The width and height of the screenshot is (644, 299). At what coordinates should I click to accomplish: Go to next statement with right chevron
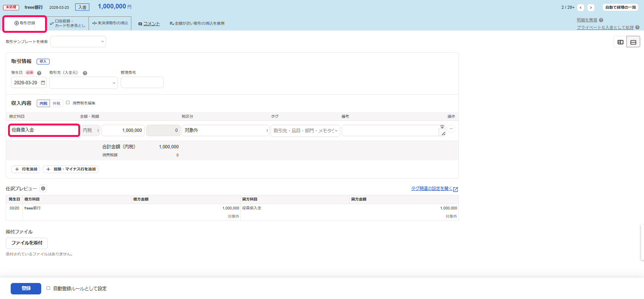[591, 8]
